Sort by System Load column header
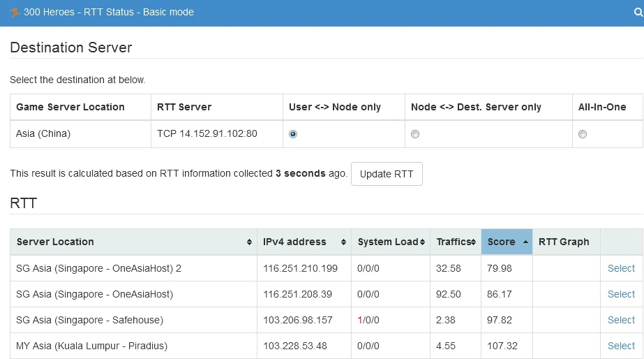644x359 pixels. point(387,242)
